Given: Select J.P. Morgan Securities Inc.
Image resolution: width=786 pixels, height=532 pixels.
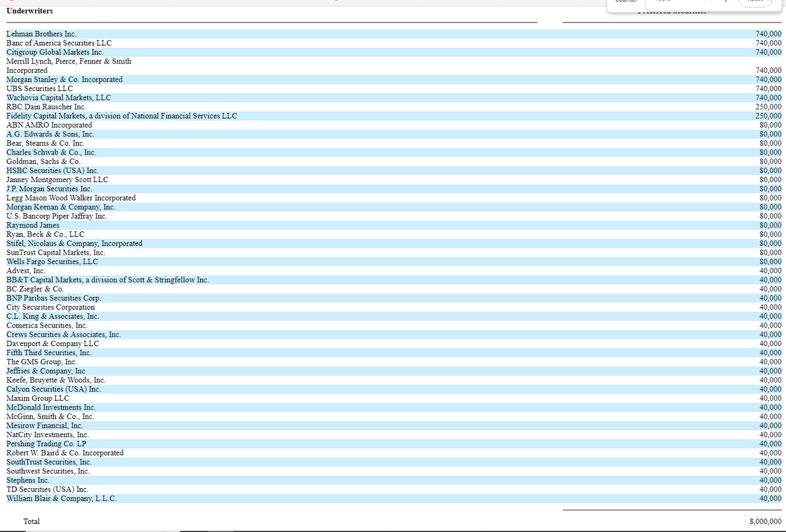Looking at the screenshot, I should coord(49,189).
